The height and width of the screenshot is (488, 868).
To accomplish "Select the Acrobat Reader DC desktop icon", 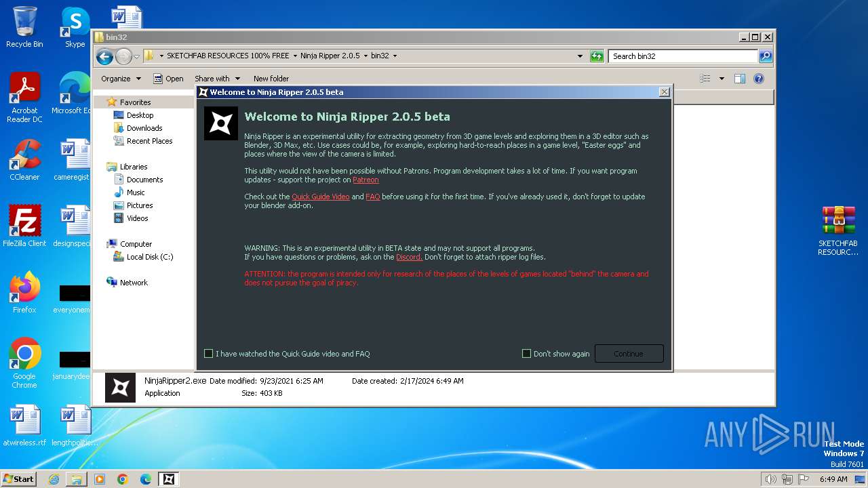I will click(24, 98).
